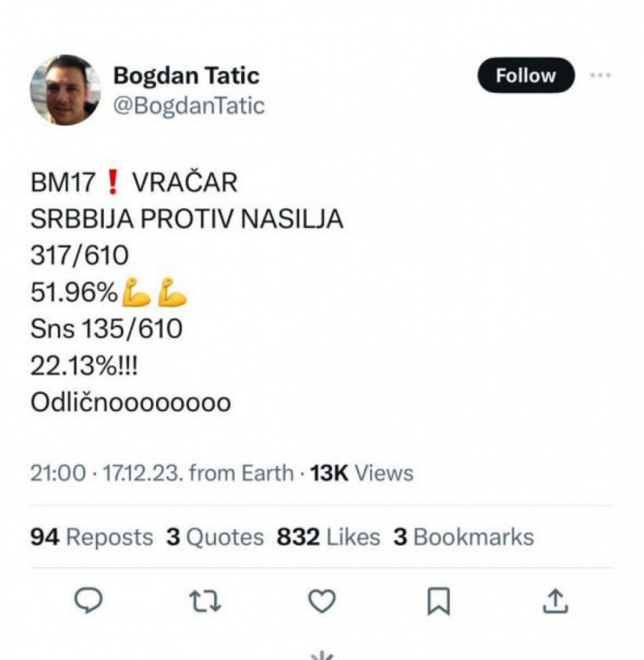The width and height of the screenshot is (644, 660).
Task: Open the share icon for this tweet
Action: [x=555, y=601]
